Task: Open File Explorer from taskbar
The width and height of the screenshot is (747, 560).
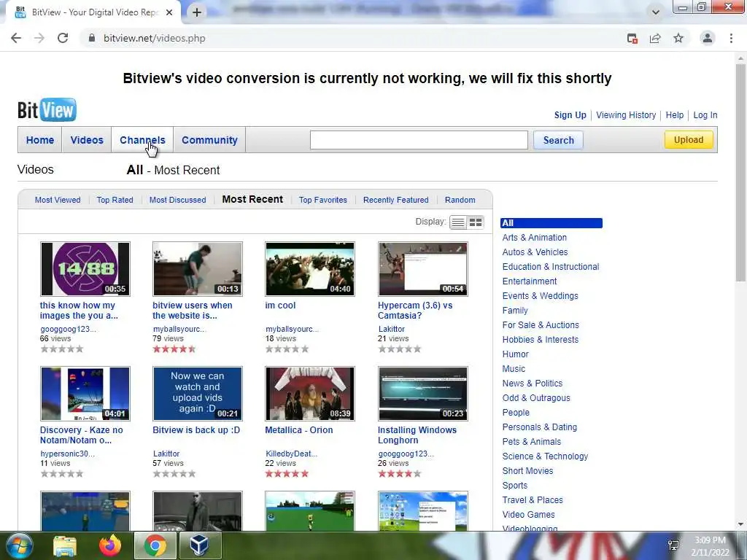Action: coord(65,545)
